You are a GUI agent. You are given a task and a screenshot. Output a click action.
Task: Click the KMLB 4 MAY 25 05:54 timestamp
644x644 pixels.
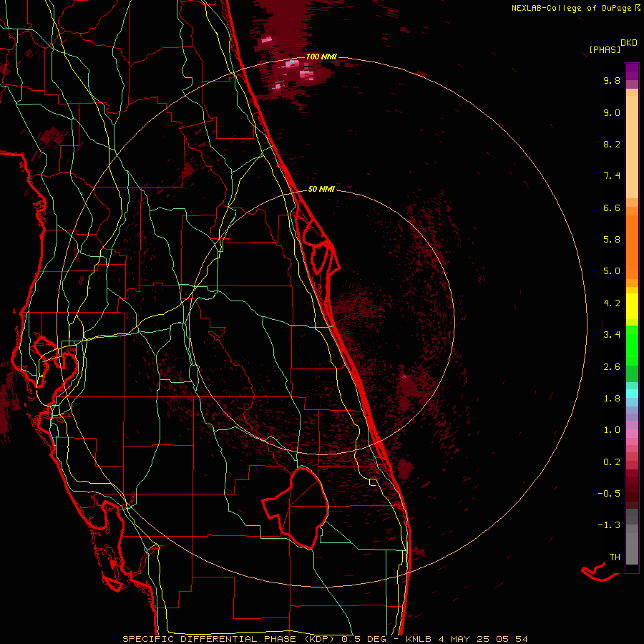point(467,639)
